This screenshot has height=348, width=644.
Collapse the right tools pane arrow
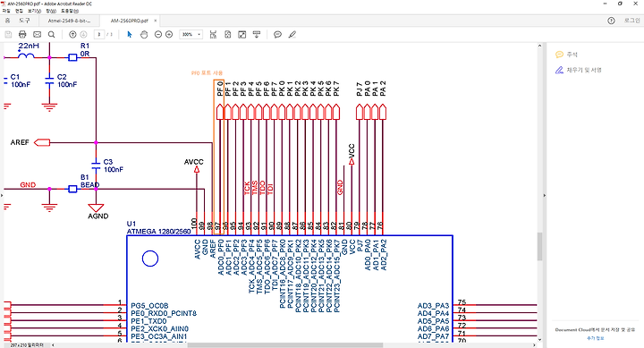pyautogui.click(x=545, y=196)
